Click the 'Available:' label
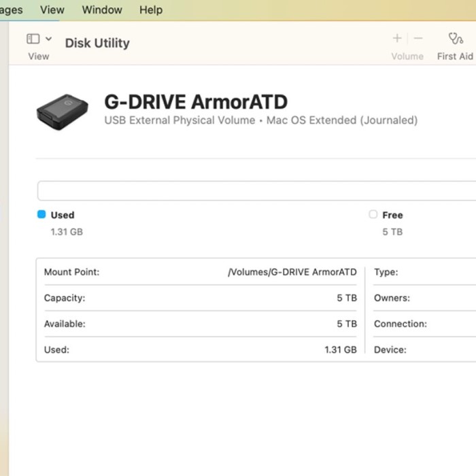This screenshot has width=476, height=476. pos(65,324)
